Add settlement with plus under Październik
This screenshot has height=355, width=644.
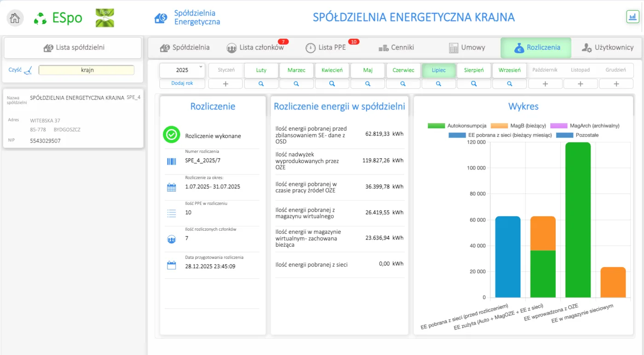[545, 84]
